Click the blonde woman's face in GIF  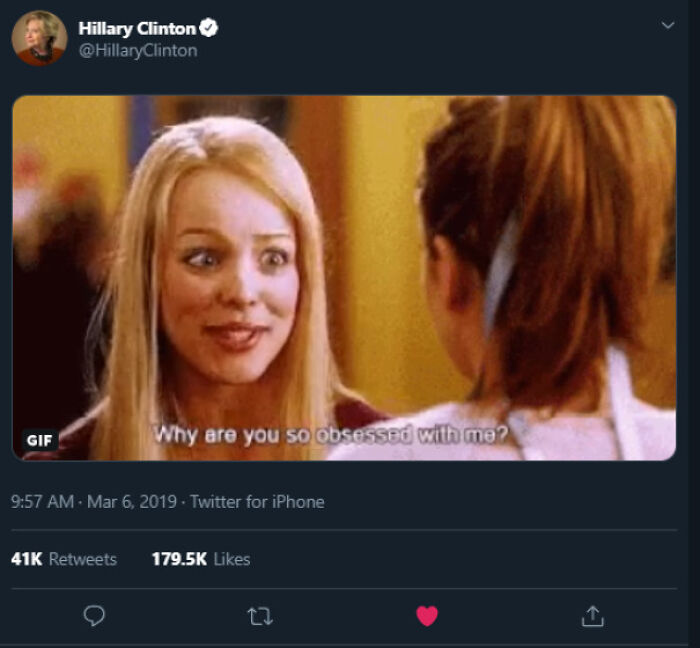pyautogui.click(x=231, y=277)
